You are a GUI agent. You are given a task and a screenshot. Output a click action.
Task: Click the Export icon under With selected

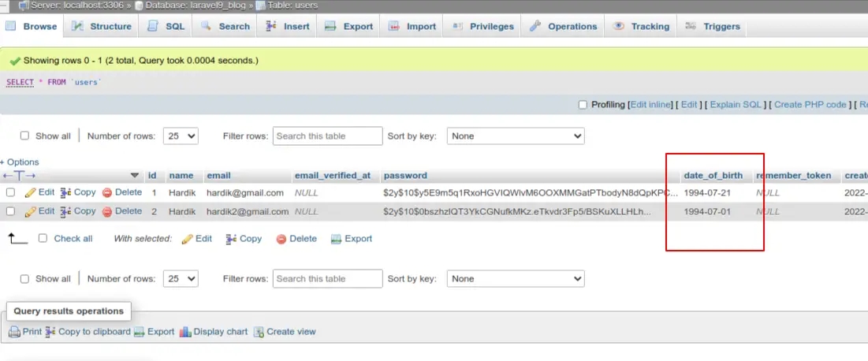coord(336,239)
